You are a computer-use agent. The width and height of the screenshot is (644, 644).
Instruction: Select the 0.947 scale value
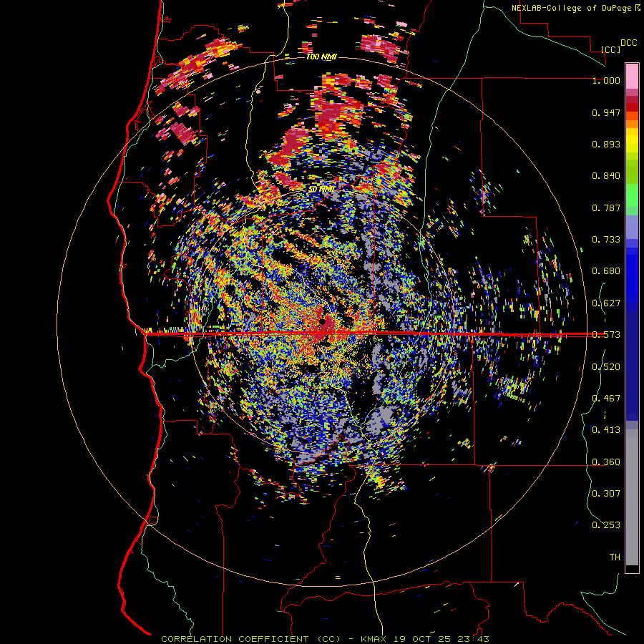click(x=606, y=112)
